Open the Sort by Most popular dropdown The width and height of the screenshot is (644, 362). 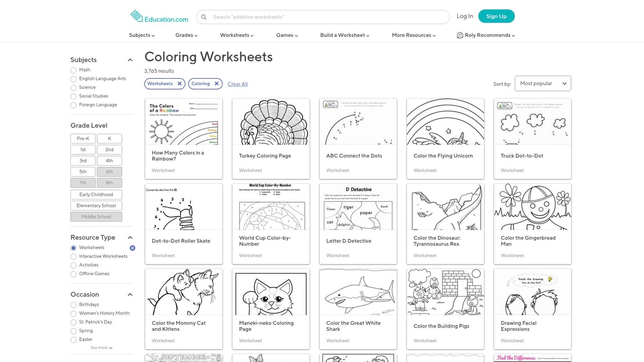[x=542, y=83]
